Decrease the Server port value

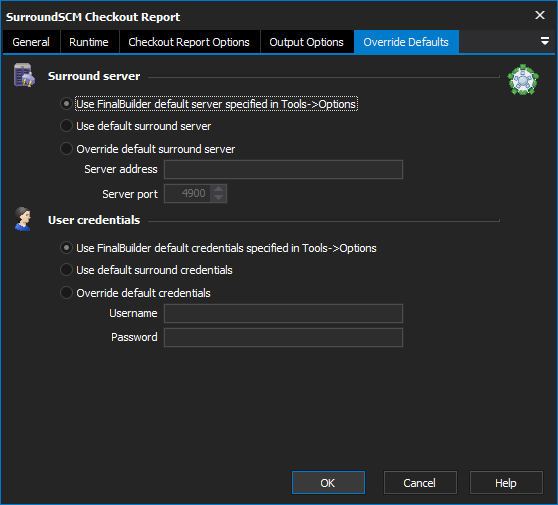click(219, 198)
